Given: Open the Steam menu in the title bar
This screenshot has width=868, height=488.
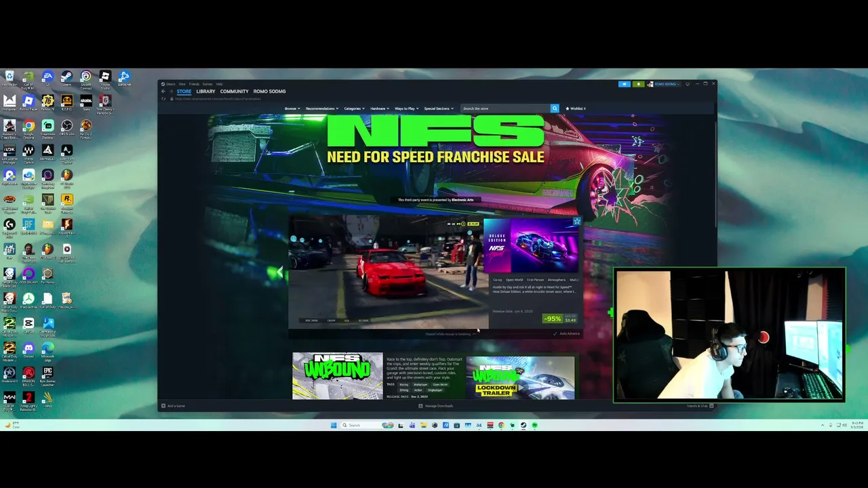Looking at the screenshot, I should click(171, 84).
